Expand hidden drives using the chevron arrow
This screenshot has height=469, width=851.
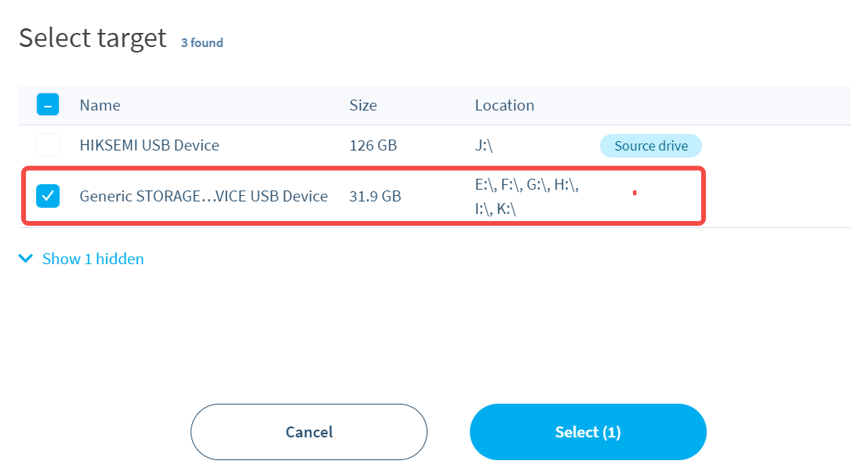point(26,259)
